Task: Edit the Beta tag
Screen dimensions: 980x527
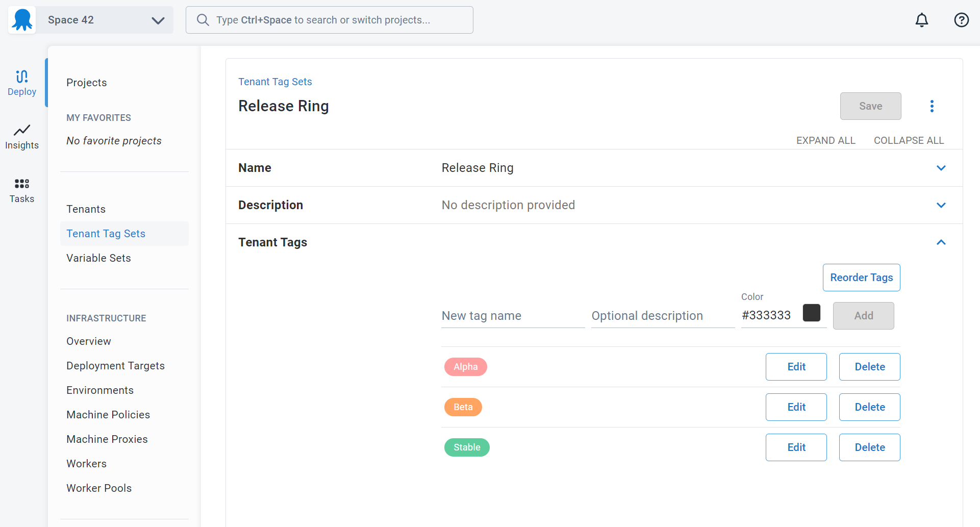Action: click(x=796, y=407)
